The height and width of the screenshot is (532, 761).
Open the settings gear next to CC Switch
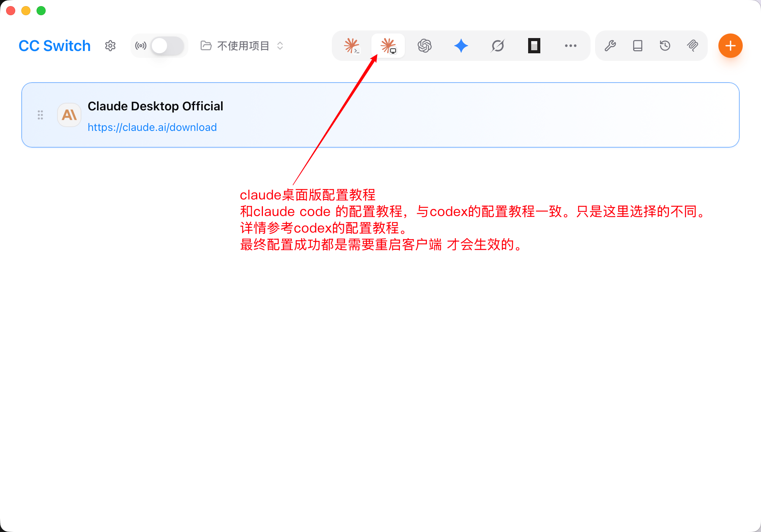(x=110, y=46)
